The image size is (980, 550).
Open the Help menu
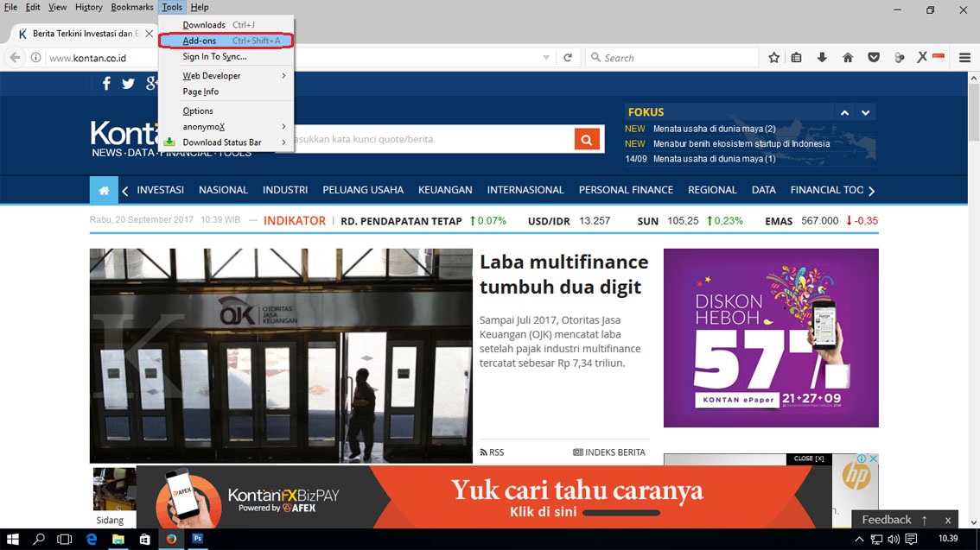coord(200,8)
